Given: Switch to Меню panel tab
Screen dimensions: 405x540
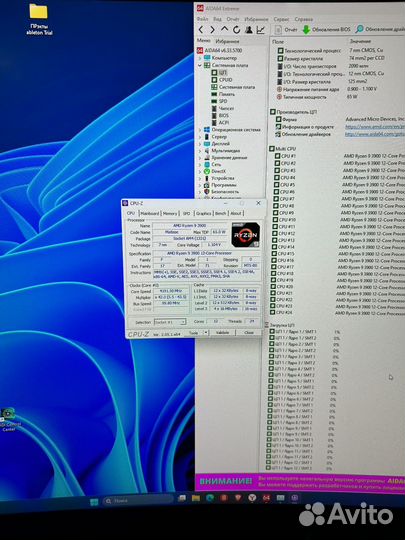Looking at the screenshot, I should click(204, 41).
